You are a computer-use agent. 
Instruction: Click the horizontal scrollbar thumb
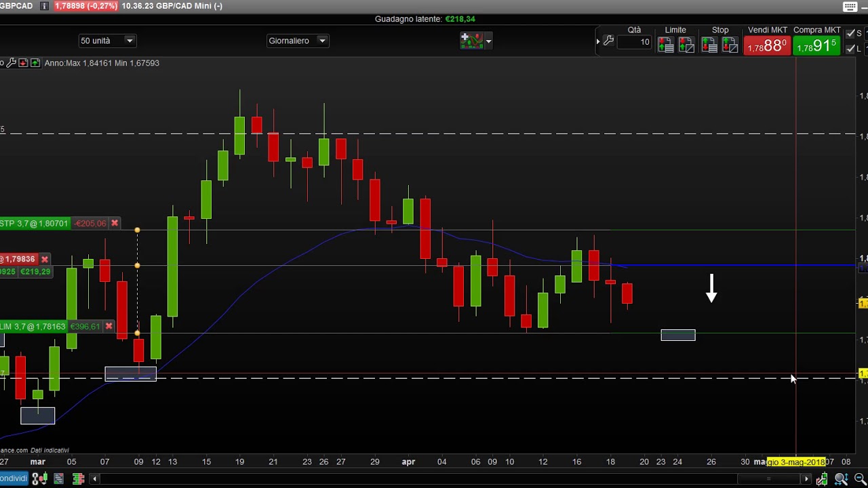(768, 479)
